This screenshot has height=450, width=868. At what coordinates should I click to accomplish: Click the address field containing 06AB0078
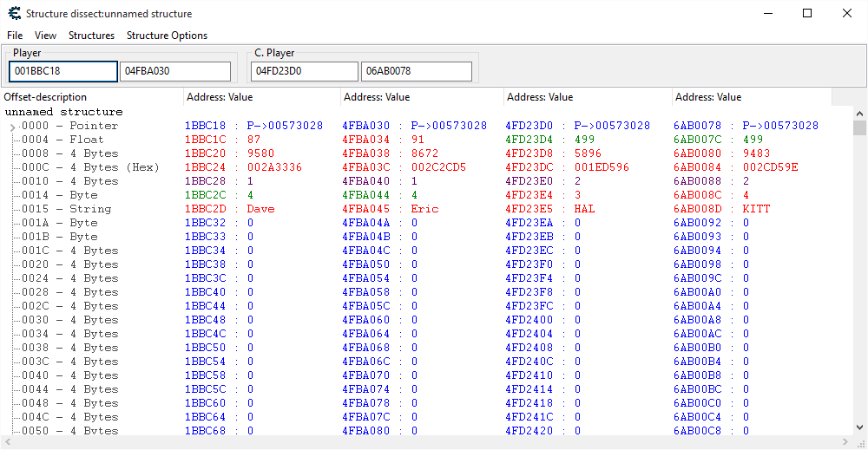(416, 71)
